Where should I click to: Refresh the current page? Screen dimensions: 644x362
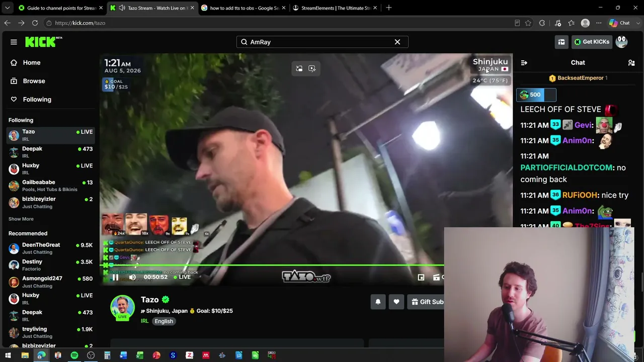[x=35, y=23]
